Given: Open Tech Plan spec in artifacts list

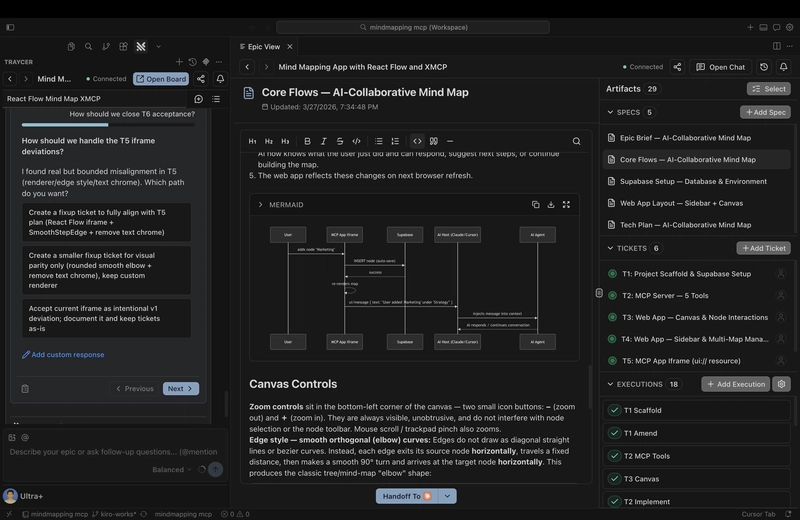Looking at the screenshot, I should [685, 225].
